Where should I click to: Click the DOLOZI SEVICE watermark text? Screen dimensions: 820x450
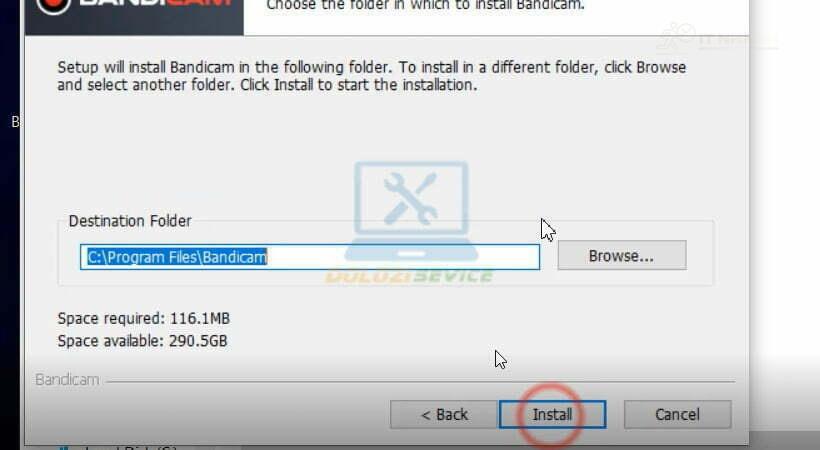(409, 276)
